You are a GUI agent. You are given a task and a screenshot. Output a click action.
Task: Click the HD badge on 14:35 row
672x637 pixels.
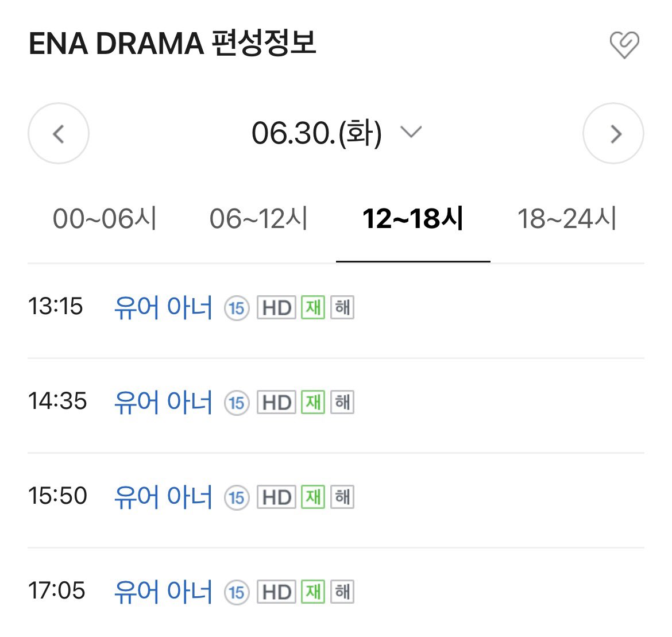pos(276,402)
